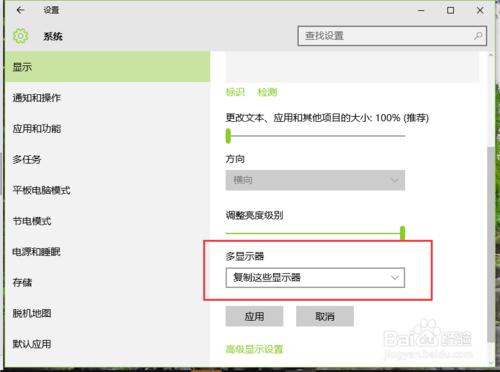
Task: Click the 应用 button
Action: click(x=254, y=316)
